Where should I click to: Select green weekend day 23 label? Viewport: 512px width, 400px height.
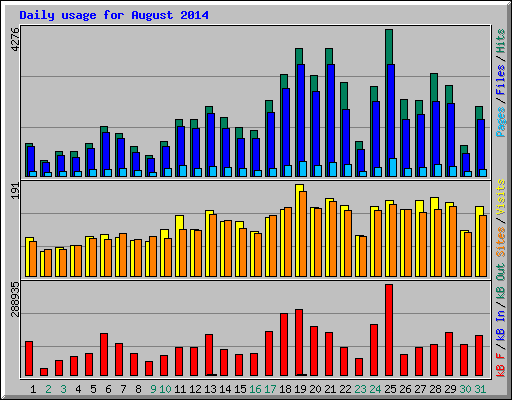pyautogui.click(x=360, y=389)
